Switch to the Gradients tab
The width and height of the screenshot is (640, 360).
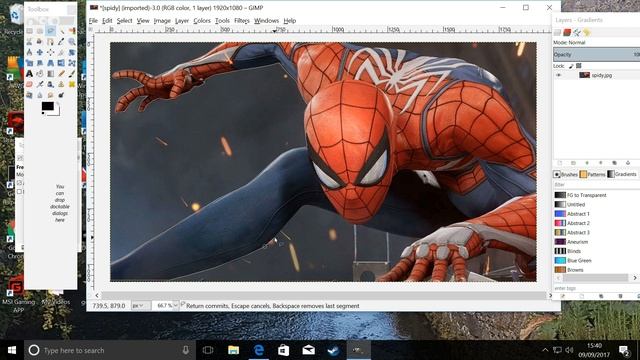pyautogui.click(x=622, y=174)
